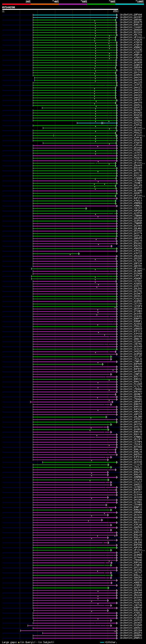
Task: Select the UniRef100_Q9FG34 label
Action: (131, 264)
